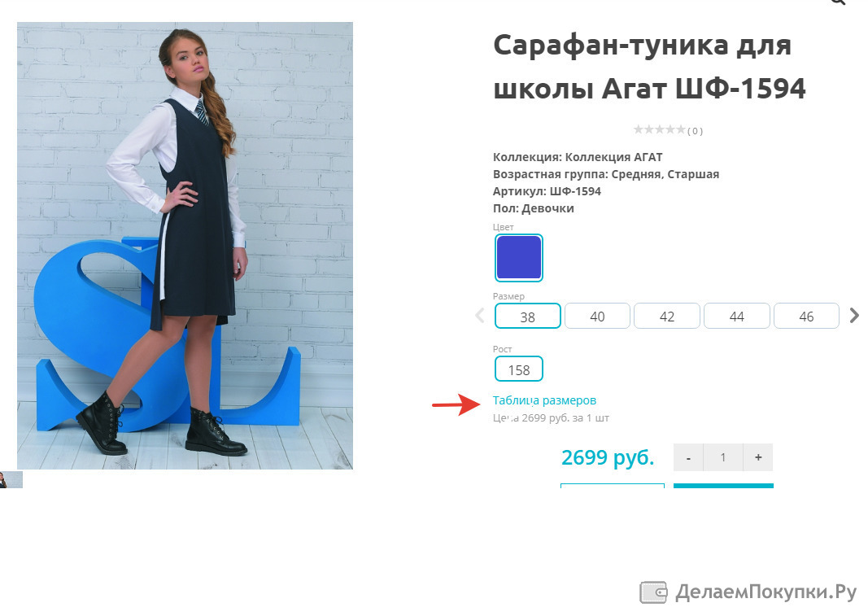Focus the quantity input field
This screenshot has height=616, width=868.
[723, 457]
